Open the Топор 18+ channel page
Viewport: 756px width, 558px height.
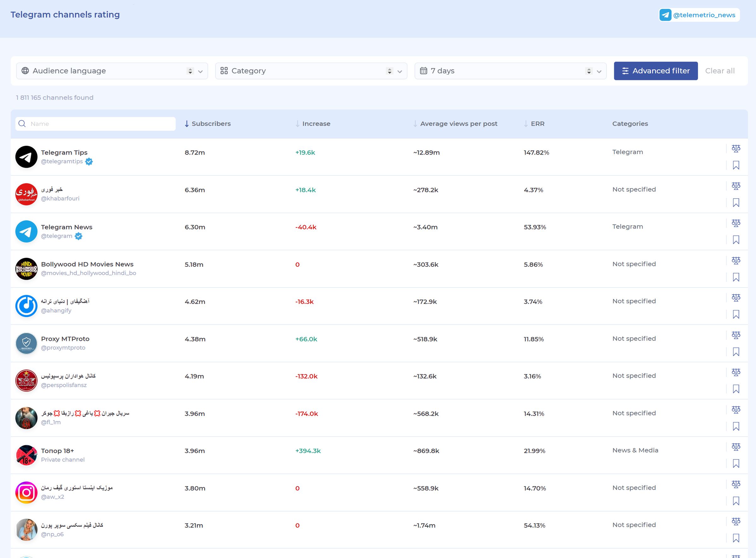click(x=57, y=451)
